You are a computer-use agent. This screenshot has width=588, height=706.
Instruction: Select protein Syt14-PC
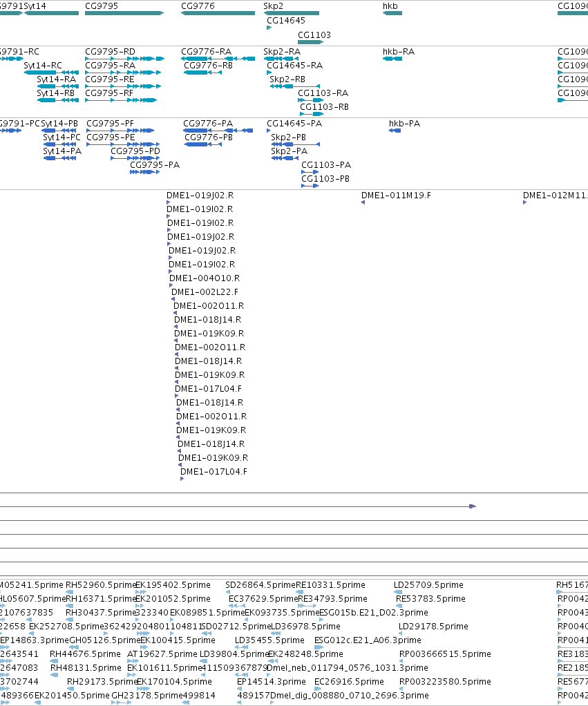point(59,144)
